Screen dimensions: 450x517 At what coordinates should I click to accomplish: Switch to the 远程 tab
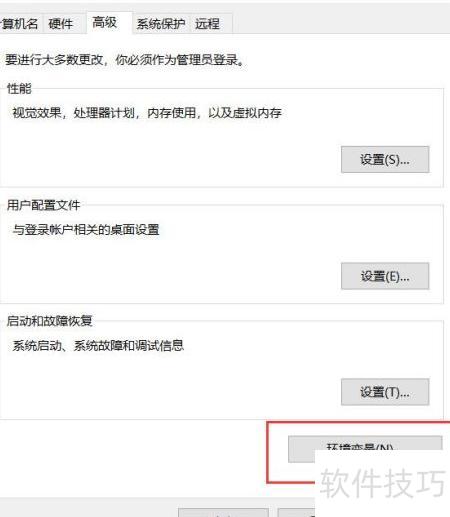(x=207, y=24)
